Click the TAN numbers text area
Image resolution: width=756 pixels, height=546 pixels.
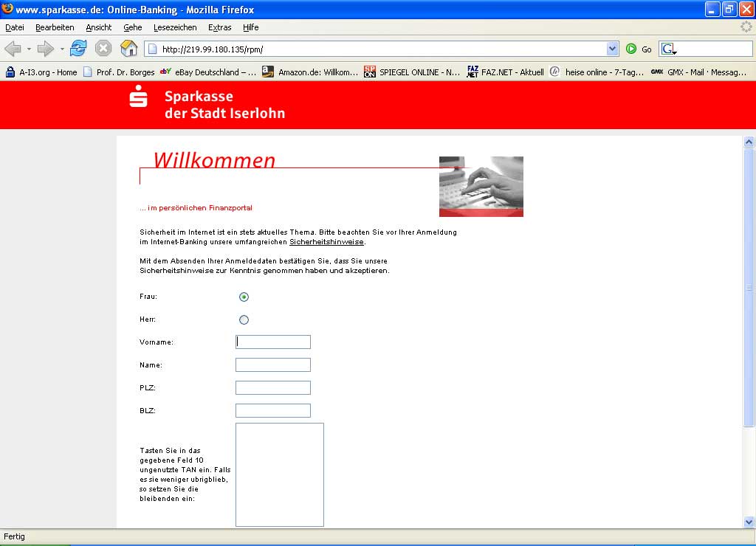click(x=280, y=474)
